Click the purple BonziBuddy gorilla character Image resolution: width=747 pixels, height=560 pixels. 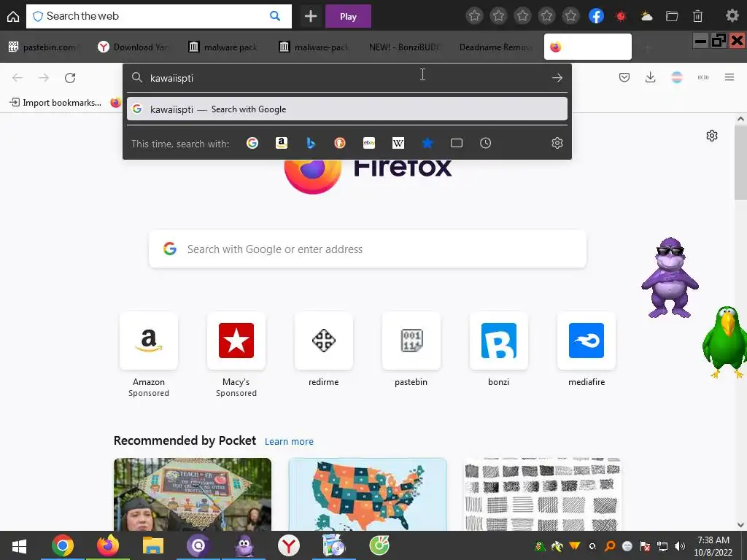pos(670,278)
